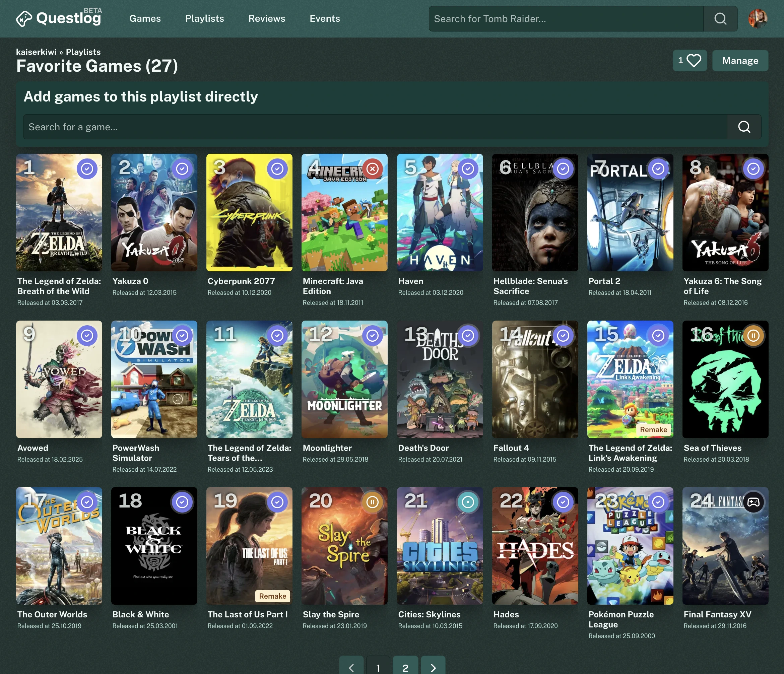Click the playlist game search magnifier icon
784x674 pixels.
tap(744, 127)
